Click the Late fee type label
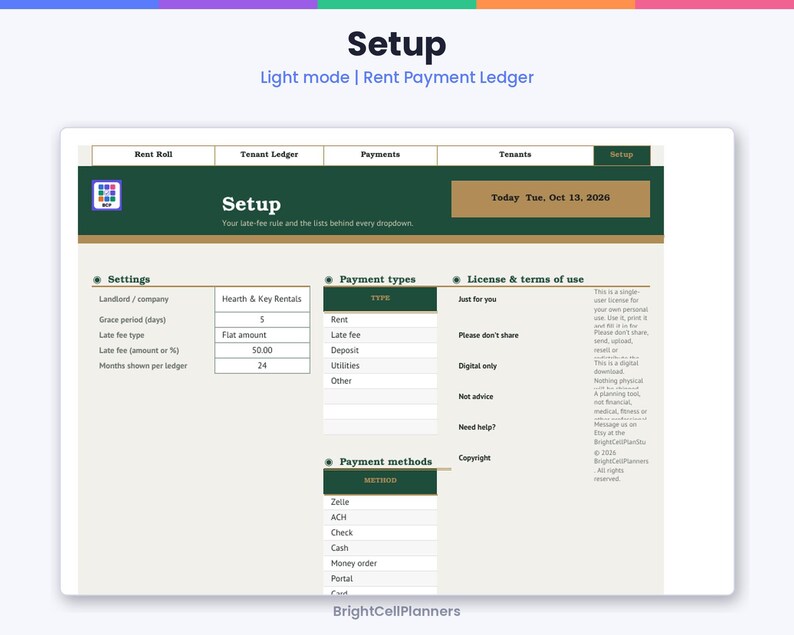The image size is (794, 635). point(122,335)
